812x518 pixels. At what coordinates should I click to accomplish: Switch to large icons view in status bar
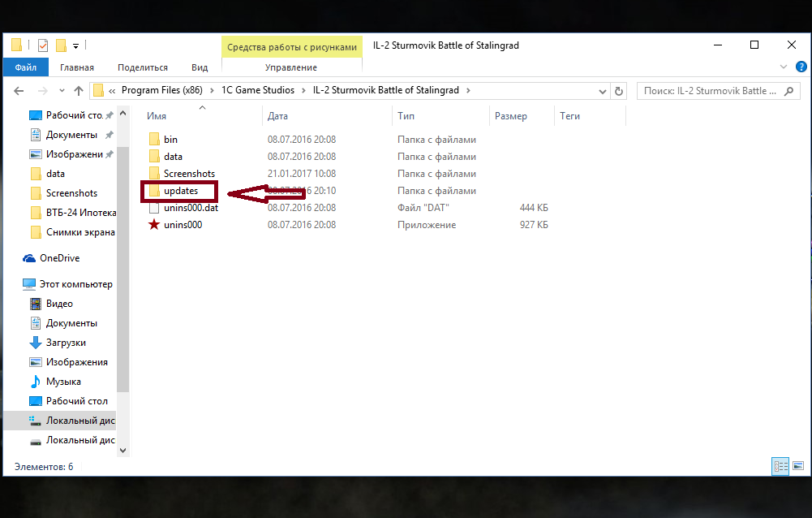pyautogui.click(x=798, y=466)
